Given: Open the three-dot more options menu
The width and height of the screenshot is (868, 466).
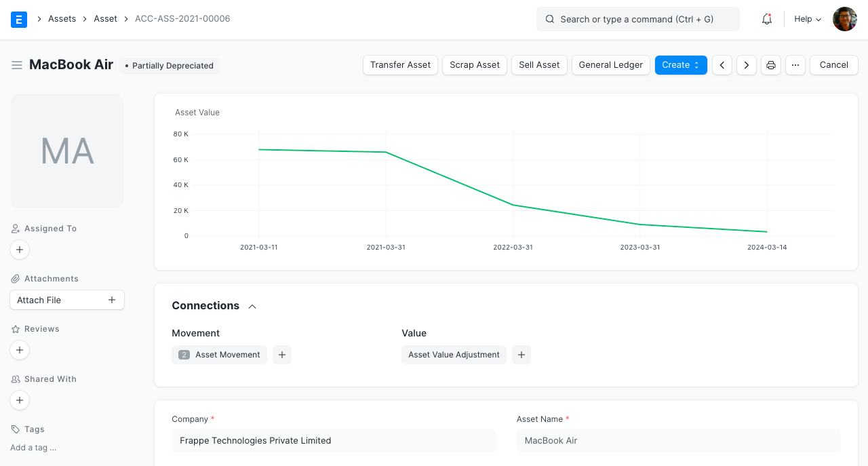Looking at the screenshot, I should click(795, 65).
